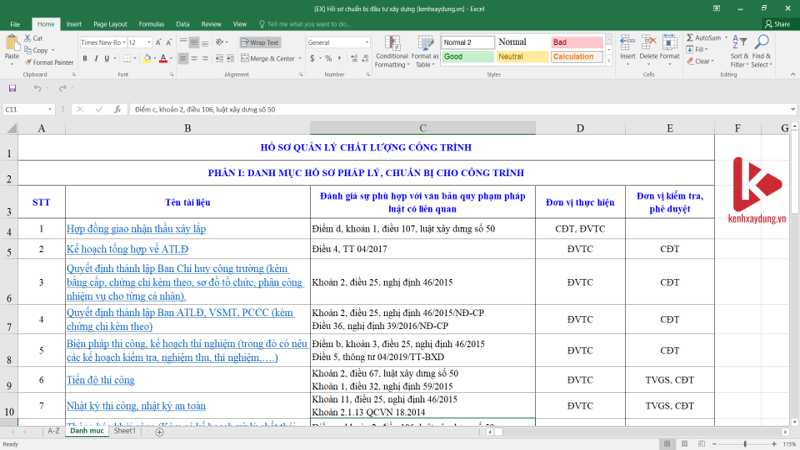Screen dimensions: 800x450
Task: Open the Sheet1 worksheet tab
Action: click(x=124, y=430)
